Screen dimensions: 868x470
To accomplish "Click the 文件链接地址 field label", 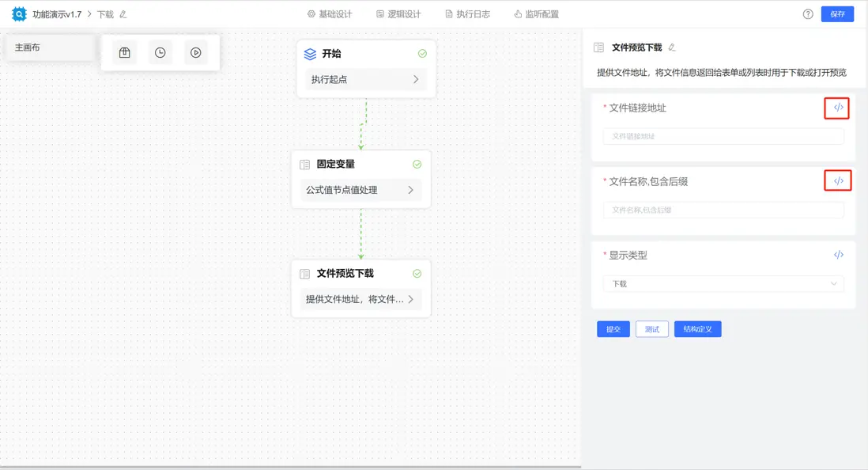I will (x=638, y=108).
